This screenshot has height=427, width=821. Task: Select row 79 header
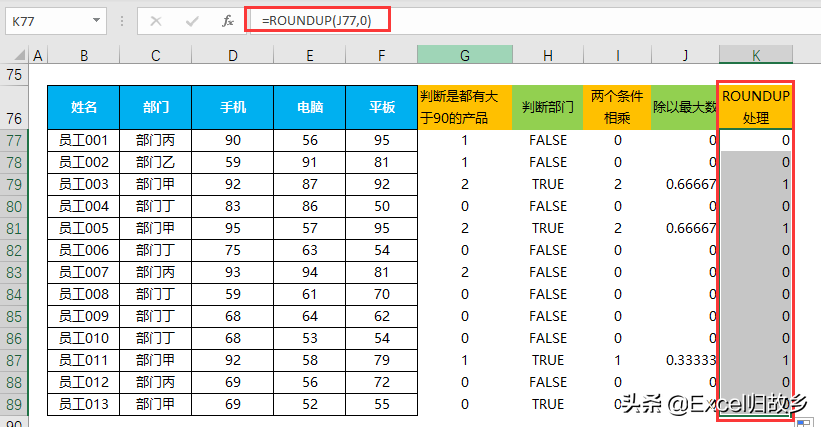[14, 184]
